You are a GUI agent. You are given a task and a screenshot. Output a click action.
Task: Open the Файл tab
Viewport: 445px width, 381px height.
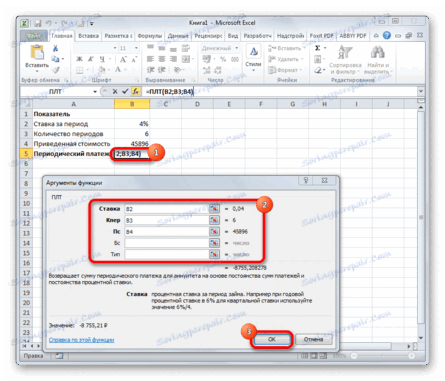tap(35, 36)
